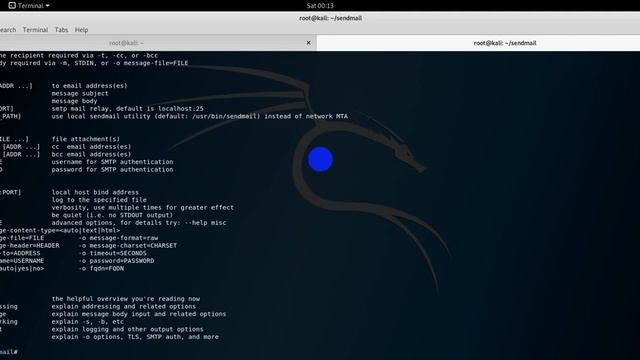Viewport: 640px width, 360px height.
Task: Click the text 'explain -s, -b, etc'
Action: [87, 322]
